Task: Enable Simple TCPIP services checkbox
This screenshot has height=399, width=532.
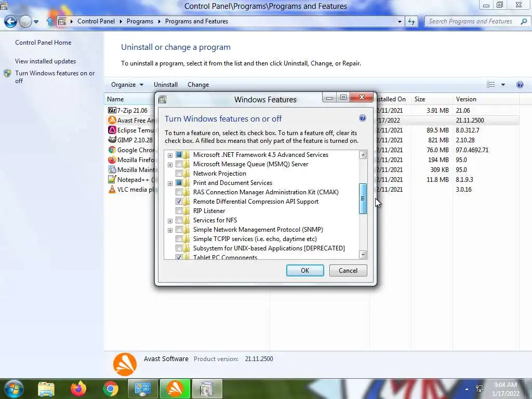Action: point(179,239)
